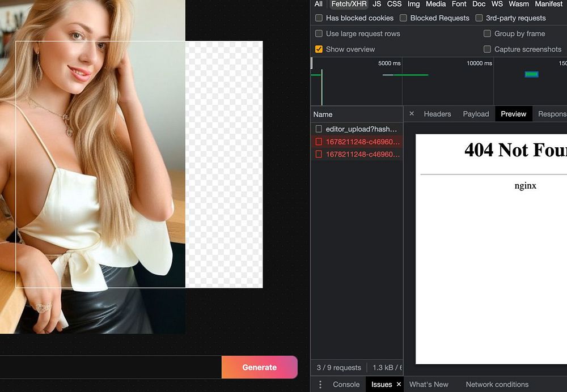Click the document icon of editor_upload request
The width and height of the screenshot is (567, 392).
(x=319, y=129)
